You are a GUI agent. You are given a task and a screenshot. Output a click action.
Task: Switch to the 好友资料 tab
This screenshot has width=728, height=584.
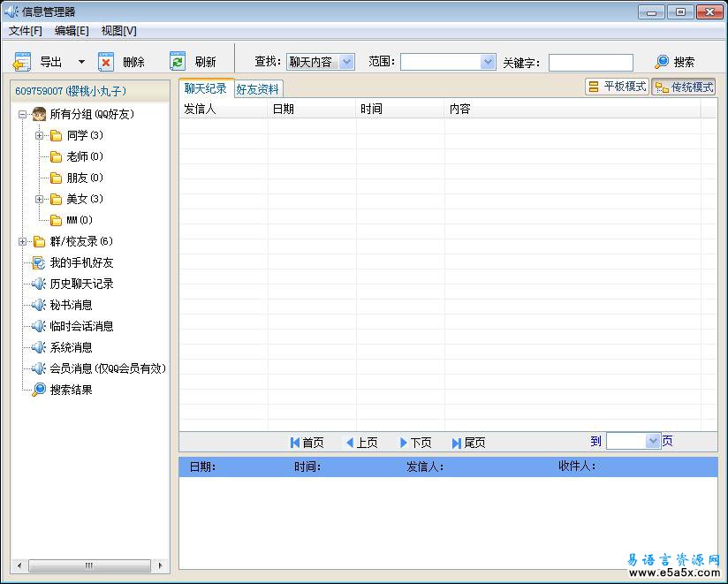[x=258, y=89]
